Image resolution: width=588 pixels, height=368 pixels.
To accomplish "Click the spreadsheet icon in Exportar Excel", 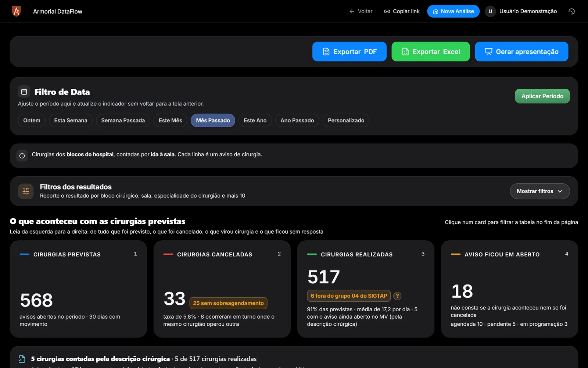I will pyautogui.click(x=405, y=52).
